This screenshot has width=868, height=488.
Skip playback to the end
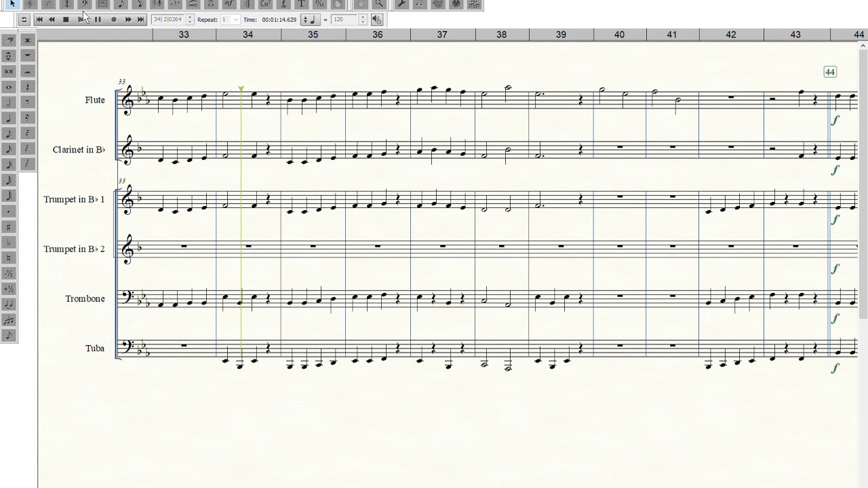tap(141, 20)
